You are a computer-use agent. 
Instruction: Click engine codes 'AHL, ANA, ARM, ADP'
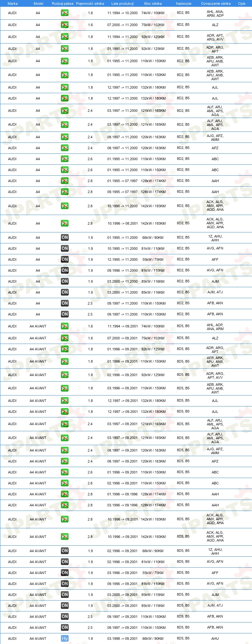point(215,14)
